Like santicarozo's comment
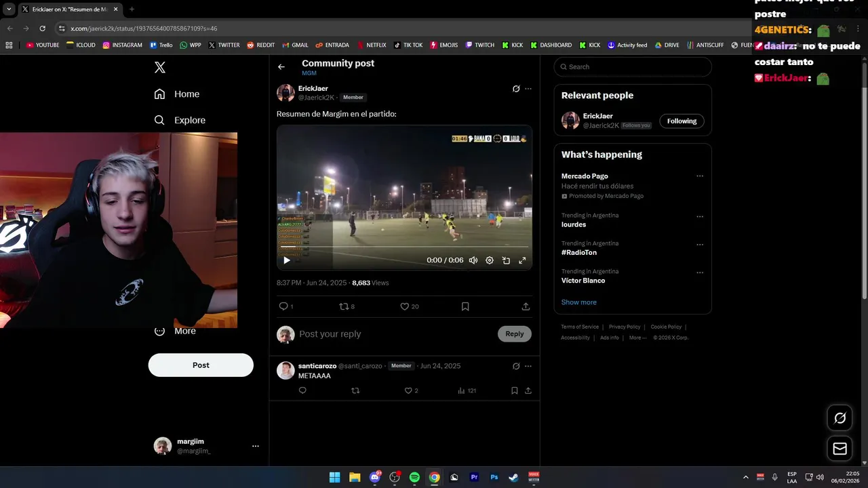This screenshot has height=488, width=868. 408,390
